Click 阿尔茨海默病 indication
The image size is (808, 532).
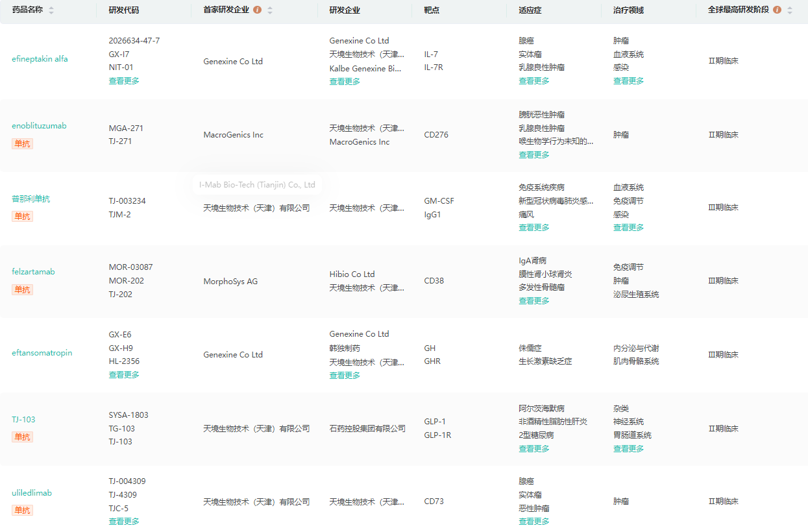coord(541,409)
